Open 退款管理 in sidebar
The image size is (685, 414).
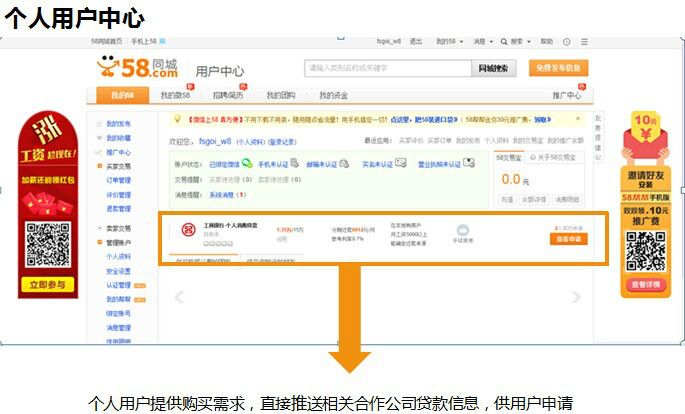118,209
